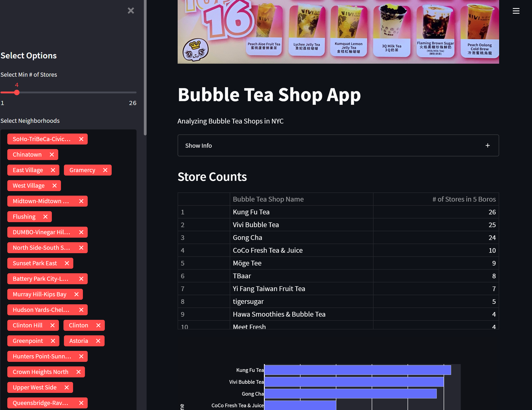This screenshot has height=410, width=532.
Task: Click the plus icon on Show Info
Action: 487,145
